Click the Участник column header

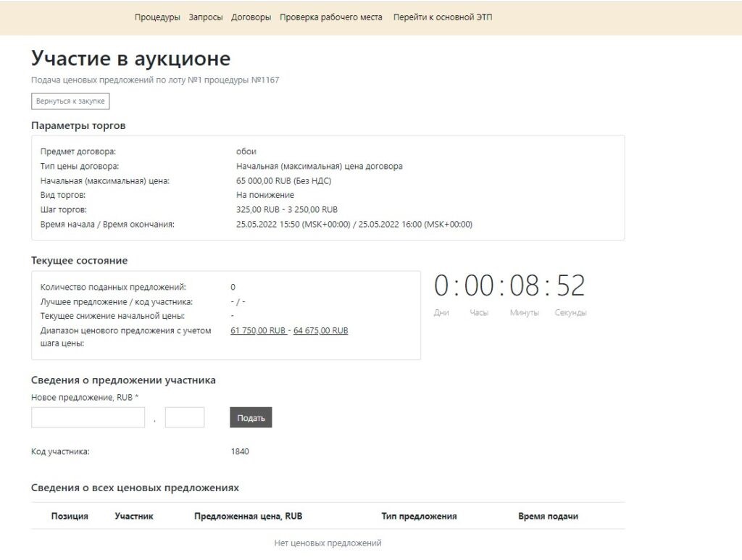[x=134, y=517]
